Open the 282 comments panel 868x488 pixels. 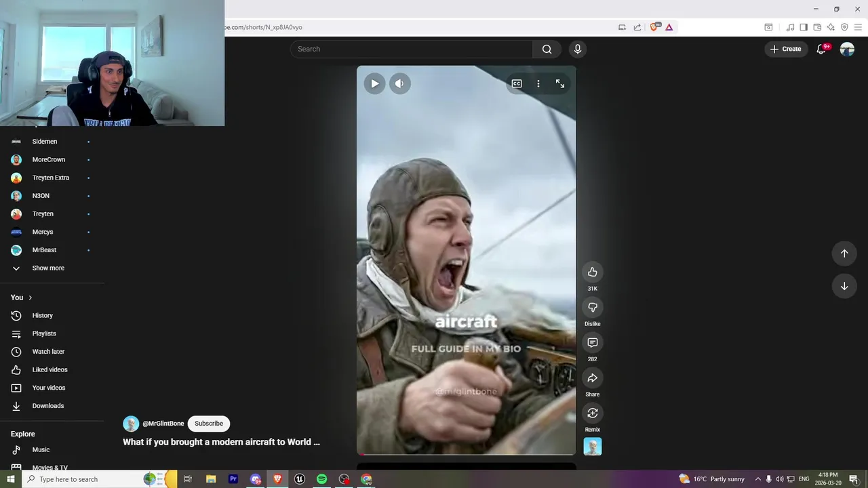[x=592, y=342]
